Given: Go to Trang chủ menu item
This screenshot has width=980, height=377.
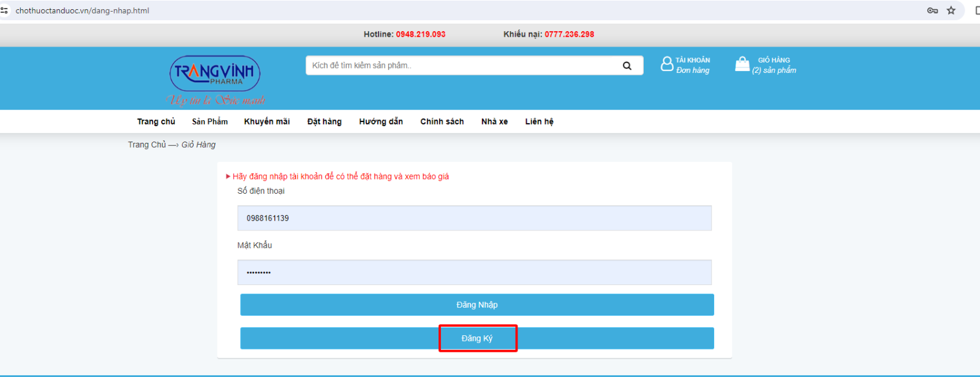Looking at the screenshot, I should [156, 121].
